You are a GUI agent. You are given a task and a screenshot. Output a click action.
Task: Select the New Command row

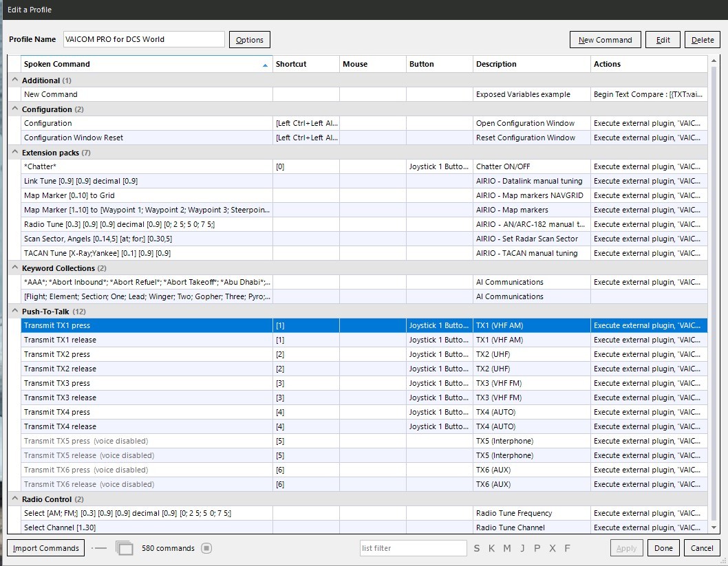[364, 94]
